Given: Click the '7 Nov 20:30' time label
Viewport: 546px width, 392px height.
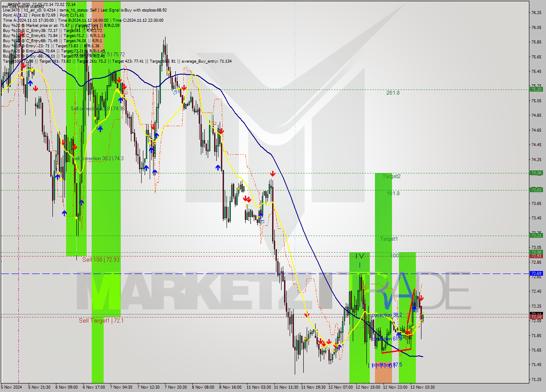Looking at the screenshot, I should pos(176,387).
